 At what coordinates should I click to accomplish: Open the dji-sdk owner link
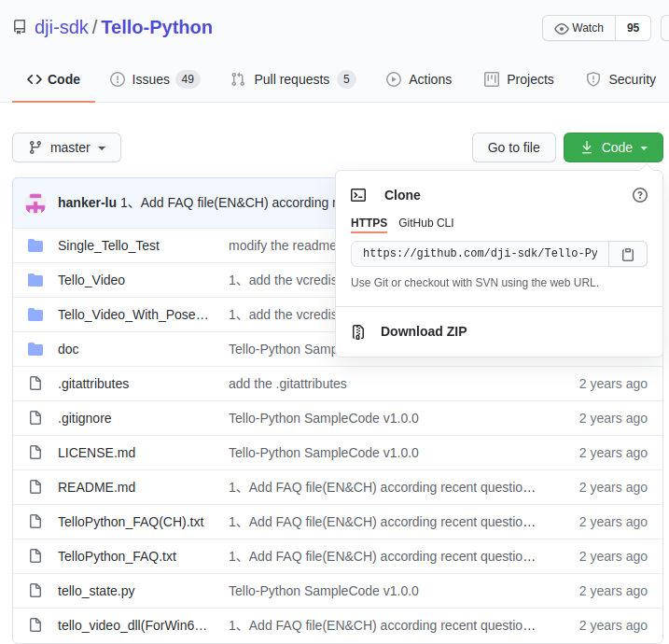(62, 27)
